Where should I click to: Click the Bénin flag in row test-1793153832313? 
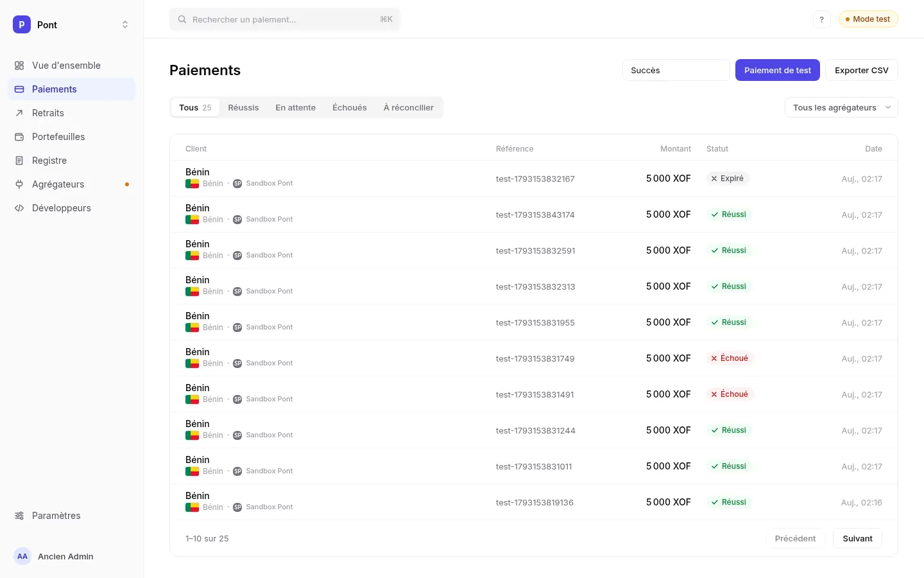pyautogui.click(x=192, y=292)
